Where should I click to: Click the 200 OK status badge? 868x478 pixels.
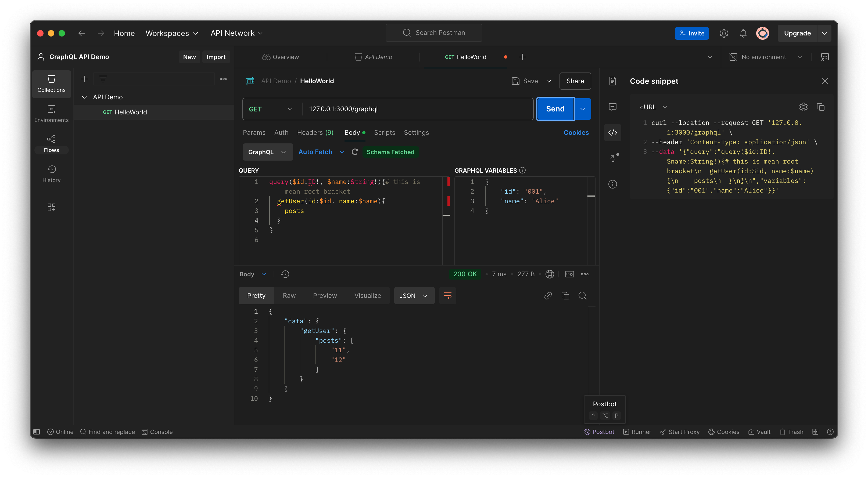(465, 274)
